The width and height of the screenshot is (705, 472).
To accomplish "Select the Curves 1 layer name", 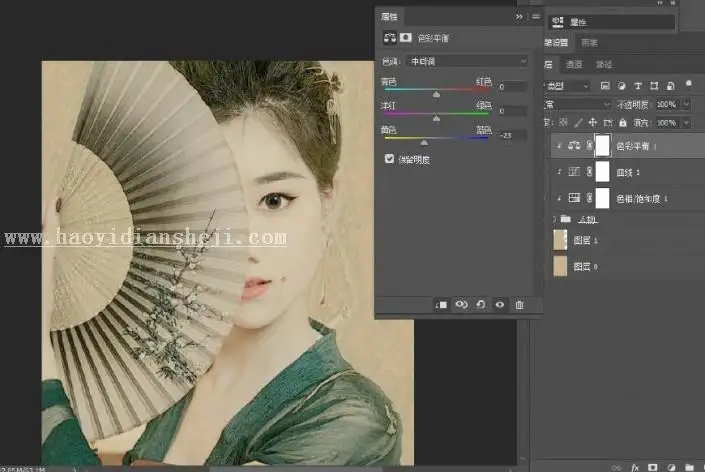I will (628, 172).
